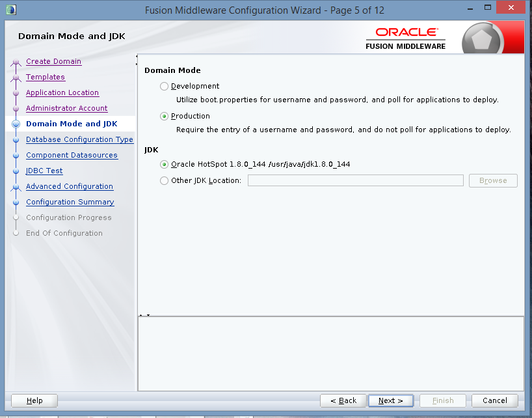The height and width of the screenshot is (418, 532).
Task: Click the Templates step node icon
Action: coord(16,78)
